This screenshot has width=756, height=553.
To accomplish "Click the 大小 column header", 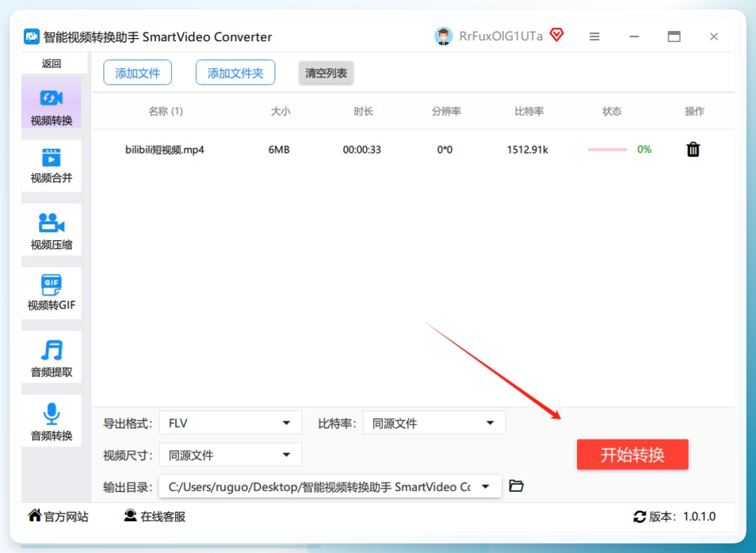I will pos(281,112).
